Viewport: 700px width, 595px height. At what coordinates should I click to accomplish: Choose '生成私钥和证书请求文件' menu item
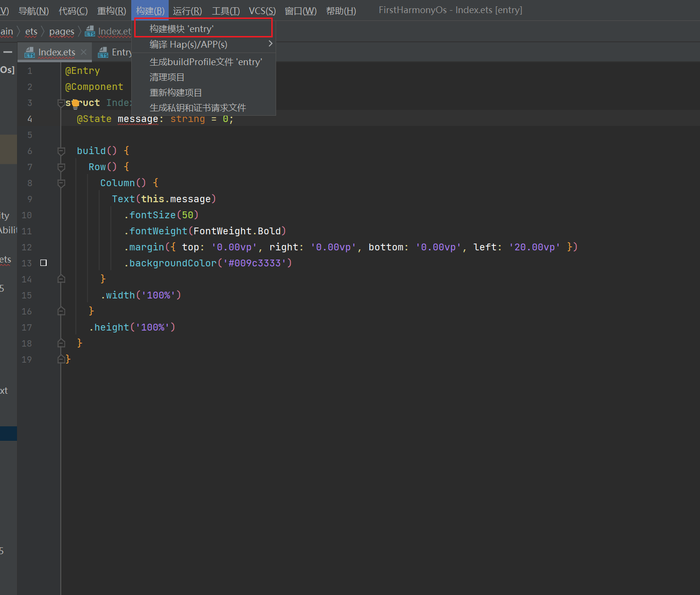click(x=203, y=107)
